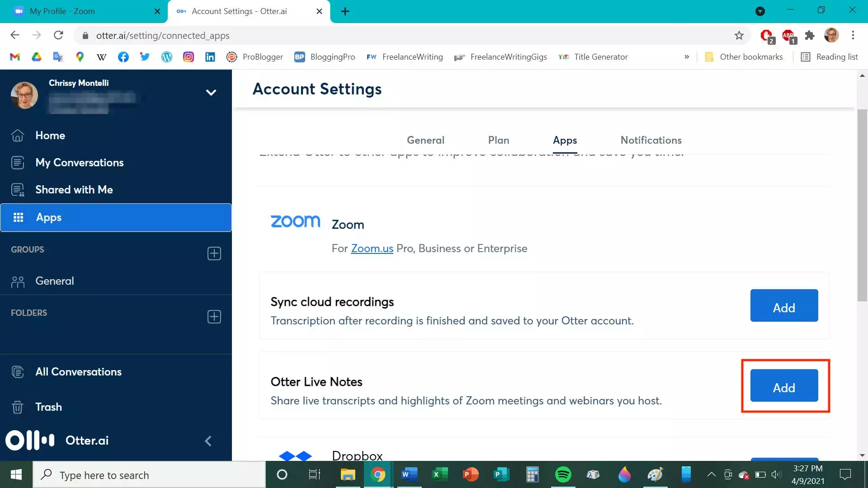Add a new group with plus icon
The height and width of the screenshot is (488, 868).
click(214, 253)
